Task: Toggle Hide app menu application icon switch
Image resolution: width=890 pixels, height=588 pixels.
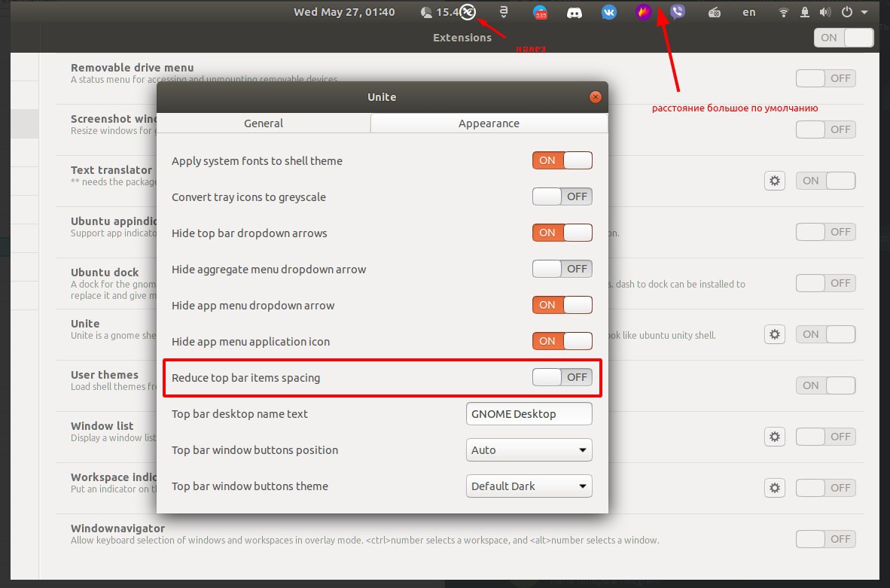Action: click(x=562, y=341)
